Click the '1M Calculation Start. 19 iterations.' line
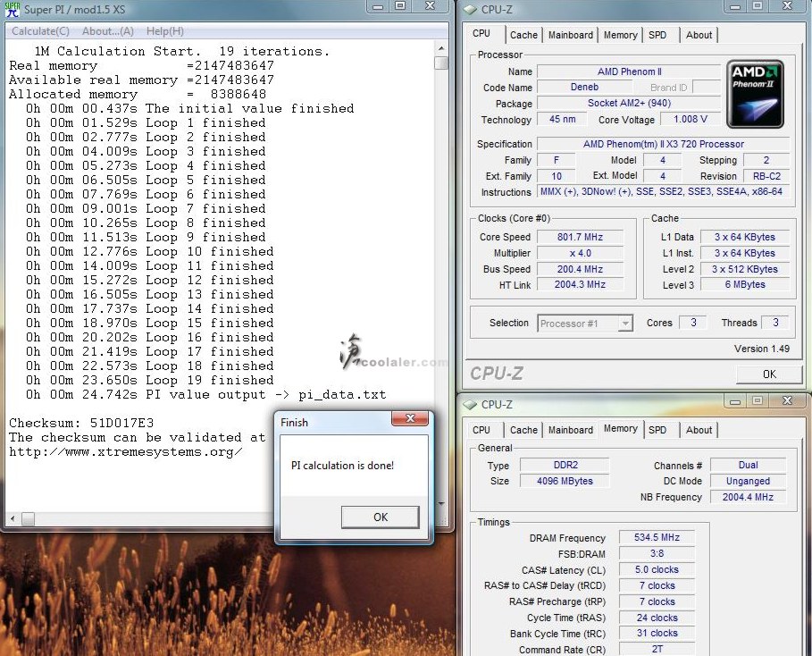Viewport: 812px width, 656px height. pyautogui.click(x=181, y=51)
